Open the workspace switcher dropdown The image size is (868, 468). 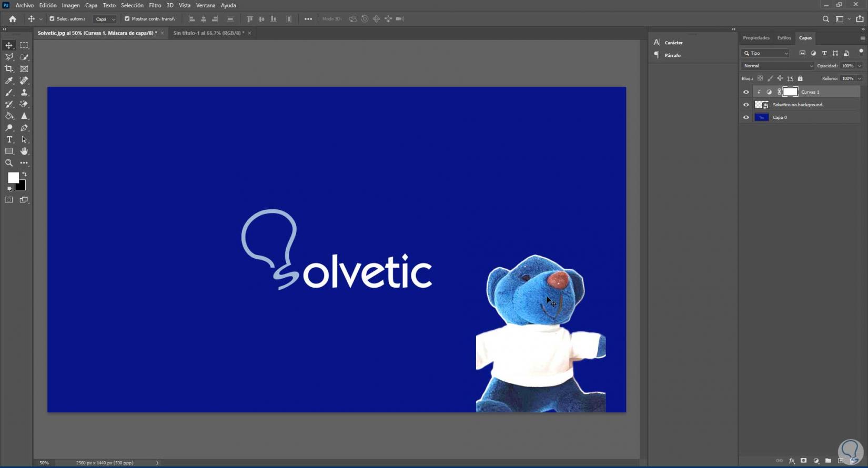(x=842, y=19)
